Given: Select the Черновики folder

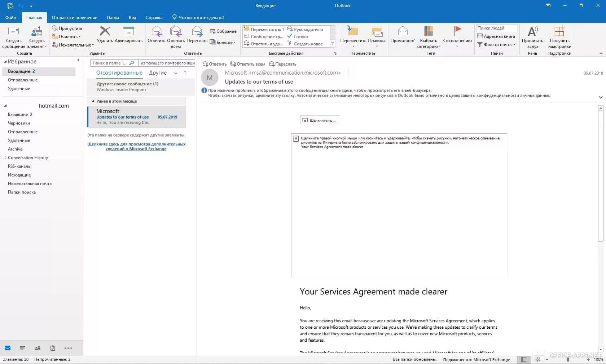Looking at the screenshot, I should (x=19, y=123).
